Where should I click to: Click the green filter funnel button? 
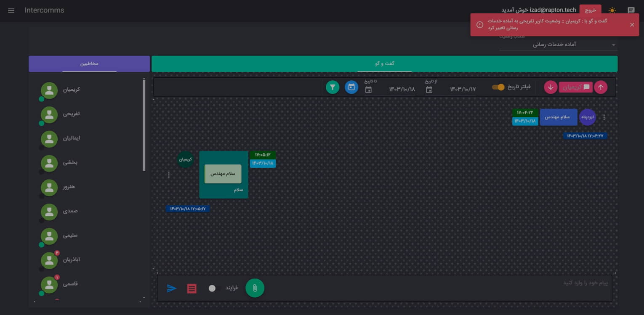pyautogui.click(x=333, y=87)
